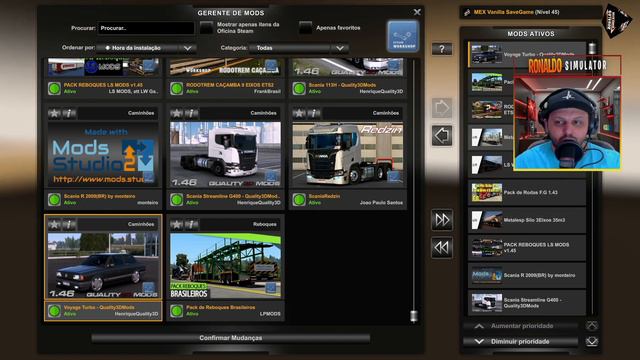Toggle Mostrar apenas itens da Oficina Steam
This screenshot has height=360, width=640.
click(x=207, y=28)
